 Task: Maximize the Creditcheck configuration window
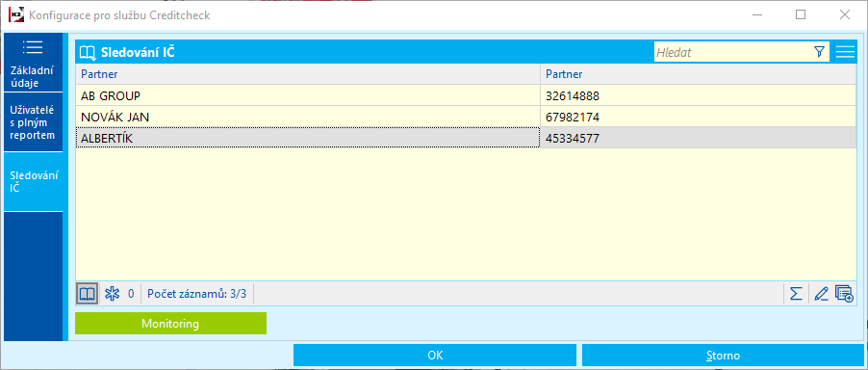[801, 15]
